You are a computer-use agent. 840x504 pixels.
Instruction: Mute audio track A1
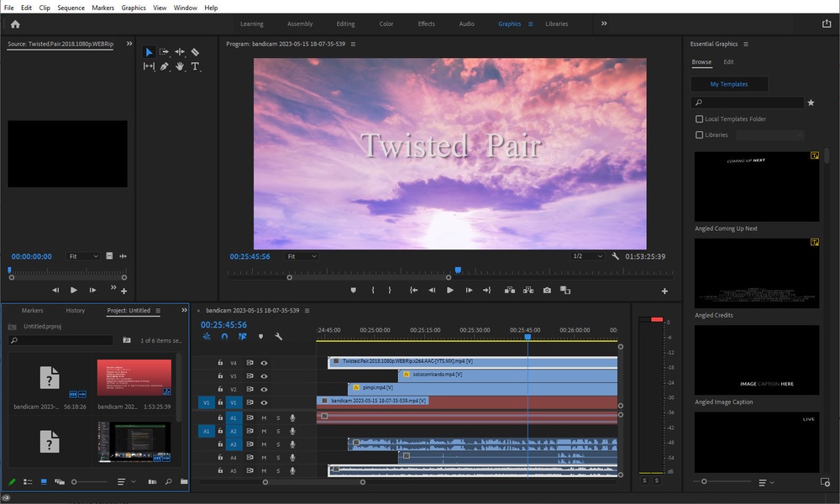(x=264, y=417)
